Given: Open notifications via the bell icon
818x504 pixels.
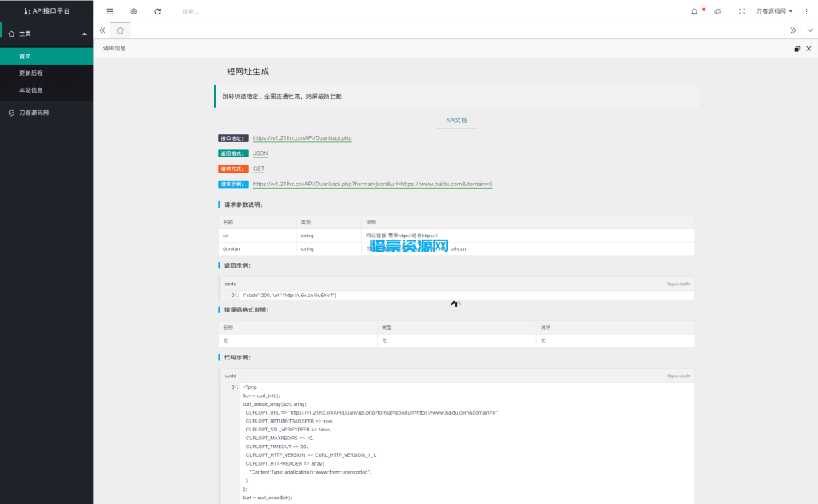Looking at the screenshot, I should click(x=693, y=11).
